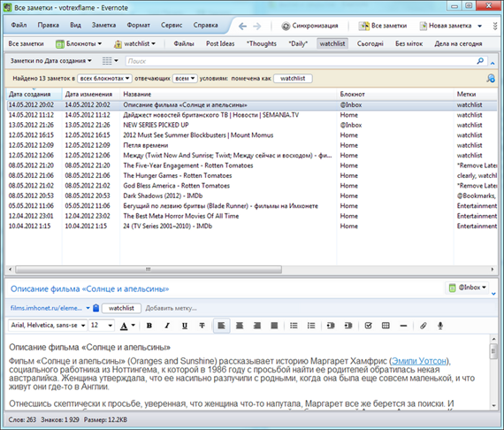Justify text alignment
The height and width of the screenshot is (430, 504).
[274, 326]
